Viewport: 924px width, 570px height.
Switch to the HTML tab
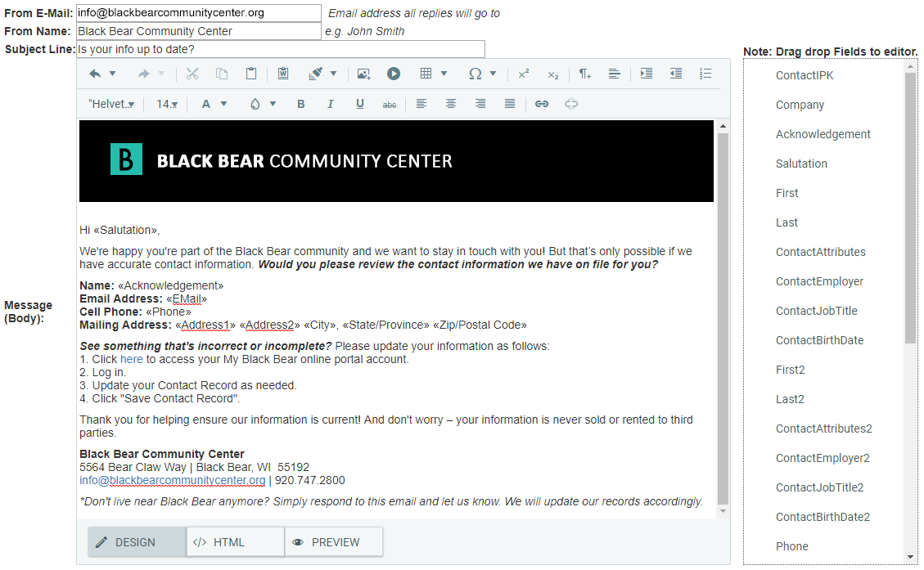coord(235,542)
